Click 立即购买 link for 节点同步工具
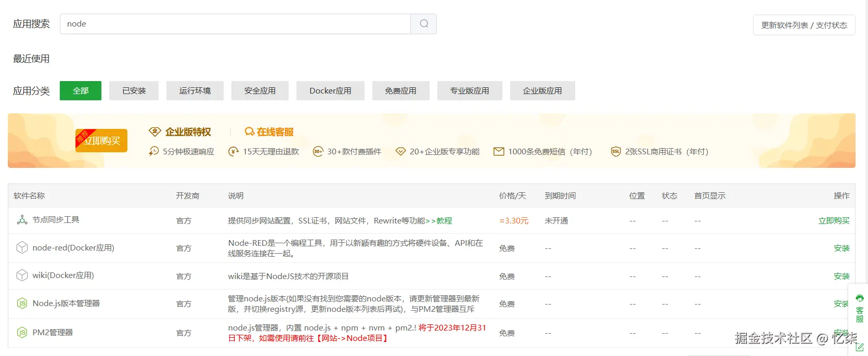This screenshot has height=356, width=868. (x=834, y=221)
